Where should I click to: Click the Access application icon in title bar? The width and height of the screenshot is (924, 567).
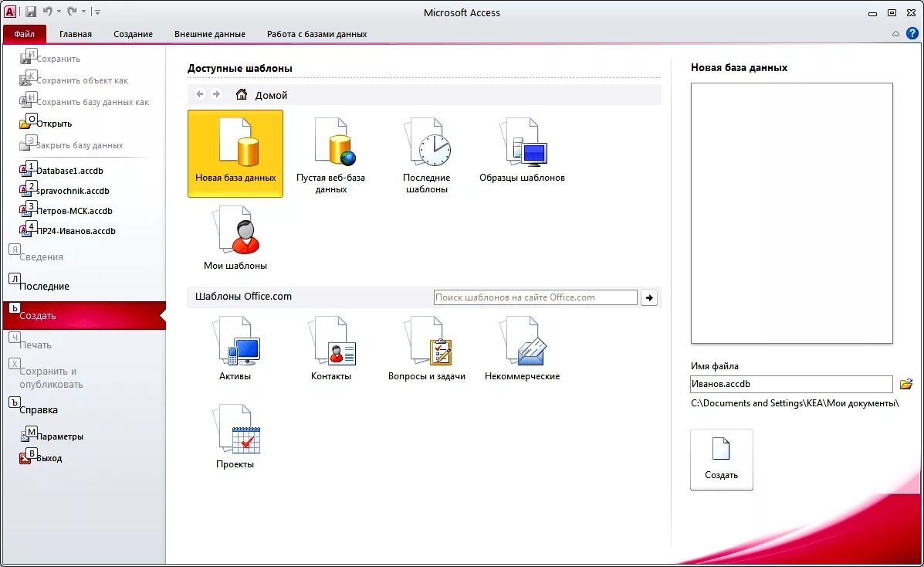pyautogui.click(x=10, y=12)
